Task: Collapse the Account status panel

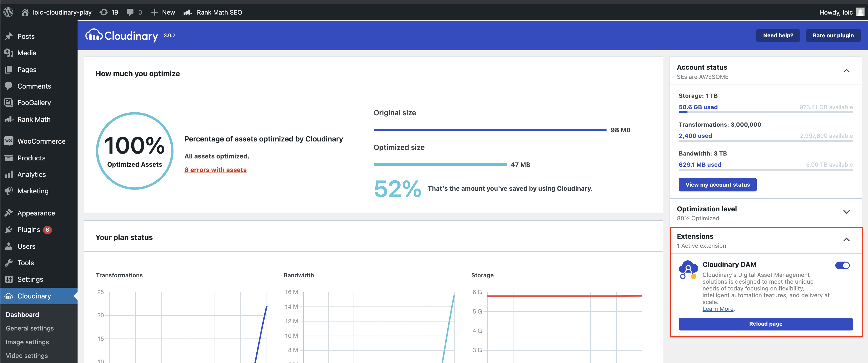Action: (846, 71)
